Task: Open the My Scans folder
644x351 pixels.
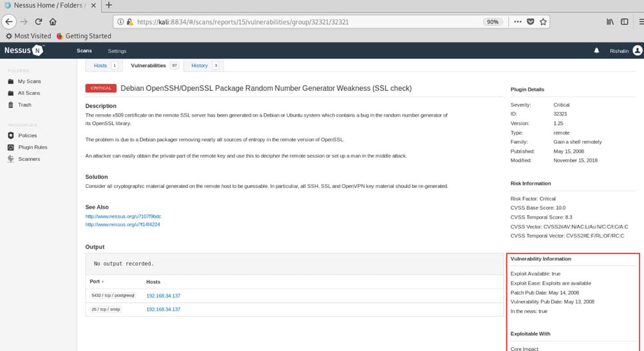Action: (29, 81)
